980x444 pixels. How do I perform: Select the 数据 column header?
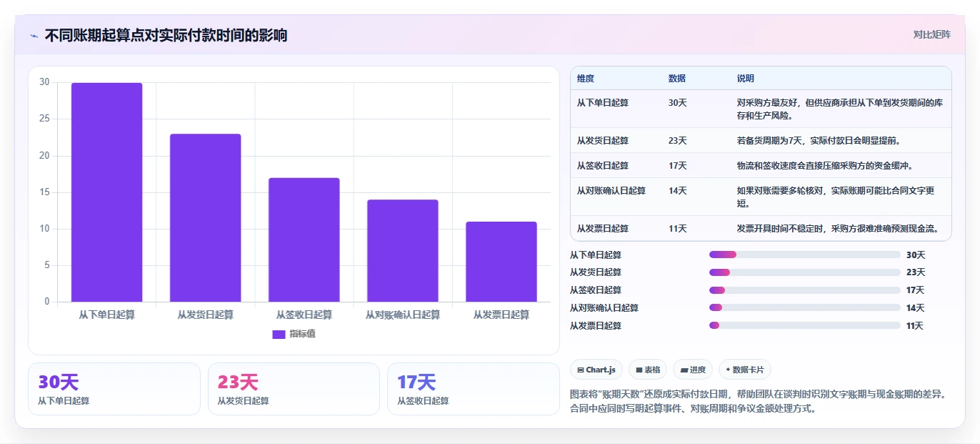coord(677,79)
